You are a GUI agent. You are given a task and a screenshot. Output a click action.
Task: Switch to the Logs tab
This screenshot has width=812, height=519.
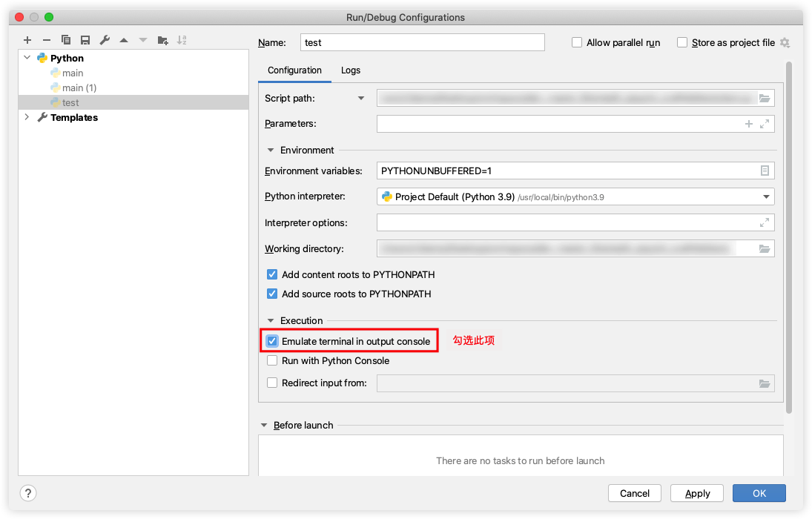pos(350,70)
